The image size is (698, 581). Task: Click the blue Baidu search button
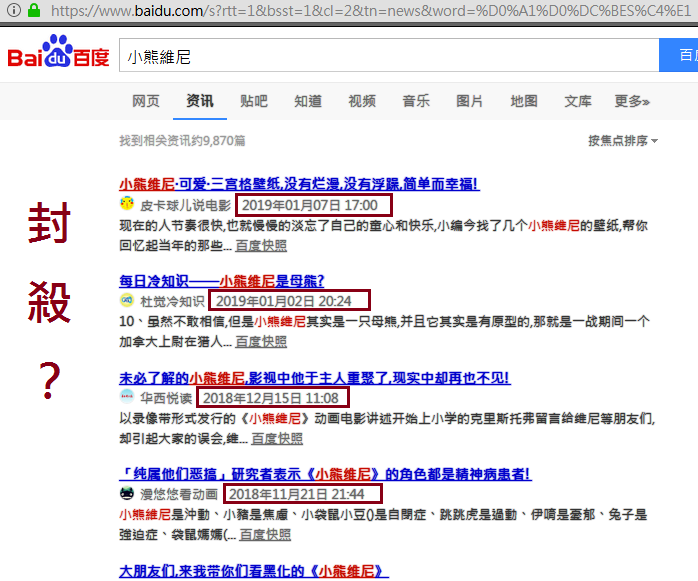[x=678, y=55]
